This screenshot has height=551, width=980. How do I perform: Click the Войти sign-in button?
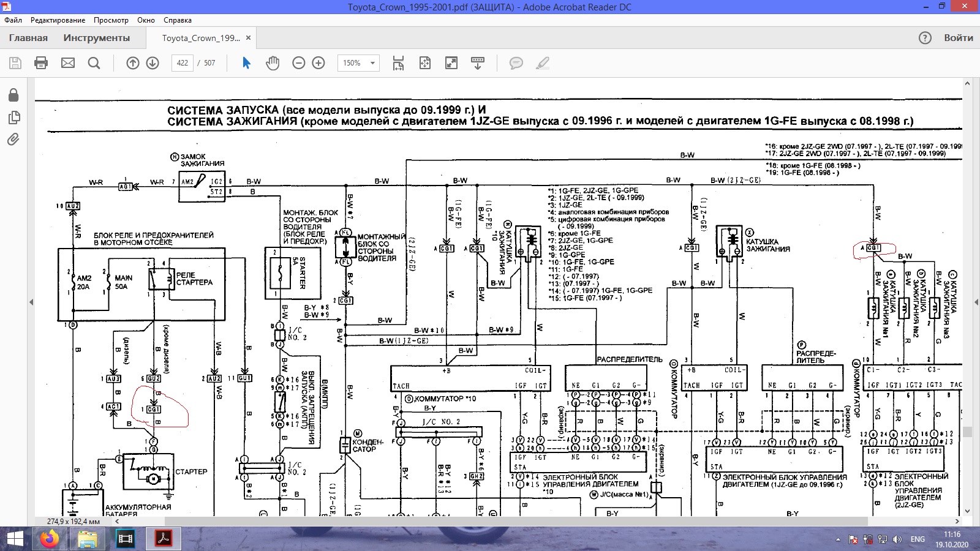[959, 37]
